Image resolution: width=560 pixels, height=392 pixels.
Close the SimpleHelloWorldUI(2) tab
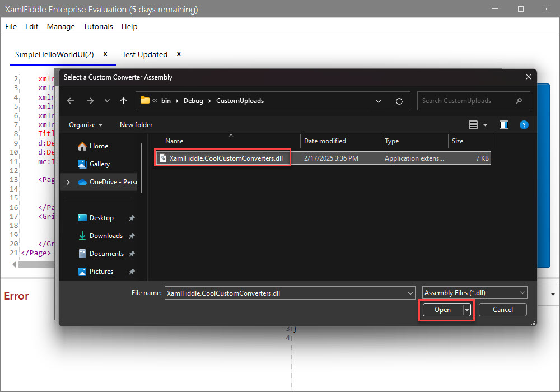click(x=105, y=54)
